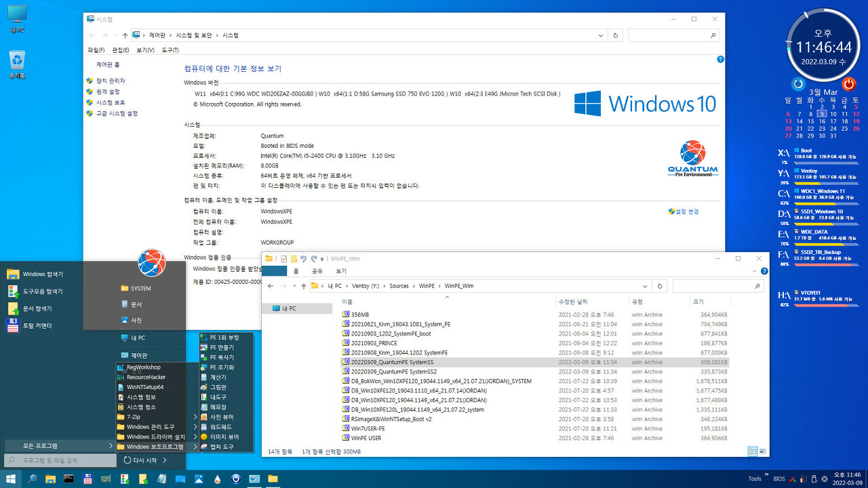
Task: Refresh the WinPE_Wim folder view
Action: click(x=660, y=286)
